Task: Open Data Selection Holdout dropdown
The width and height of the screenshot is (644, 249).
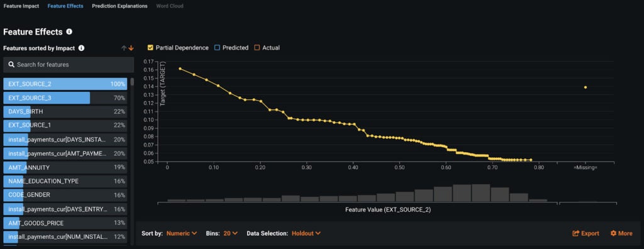Action: pyautogui.click(x=306, y=233)
